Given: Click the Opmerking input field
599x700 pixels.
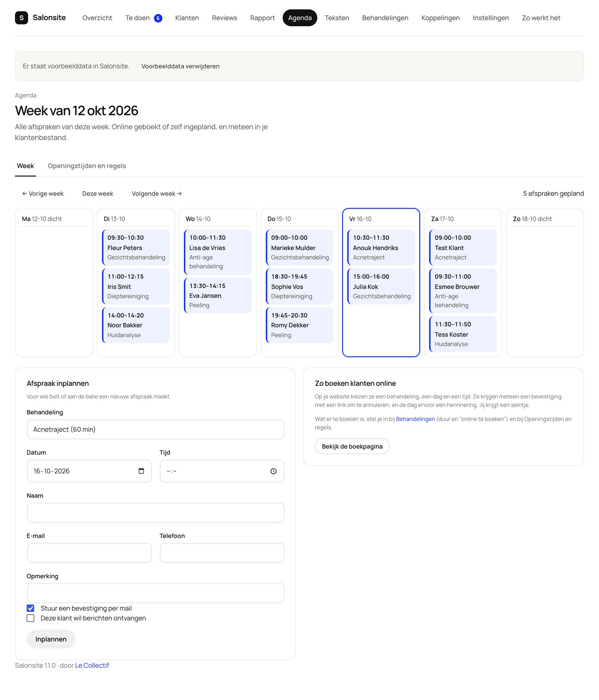Looking at the screenshot, I should pyautogui.click(x=156, y=593).
